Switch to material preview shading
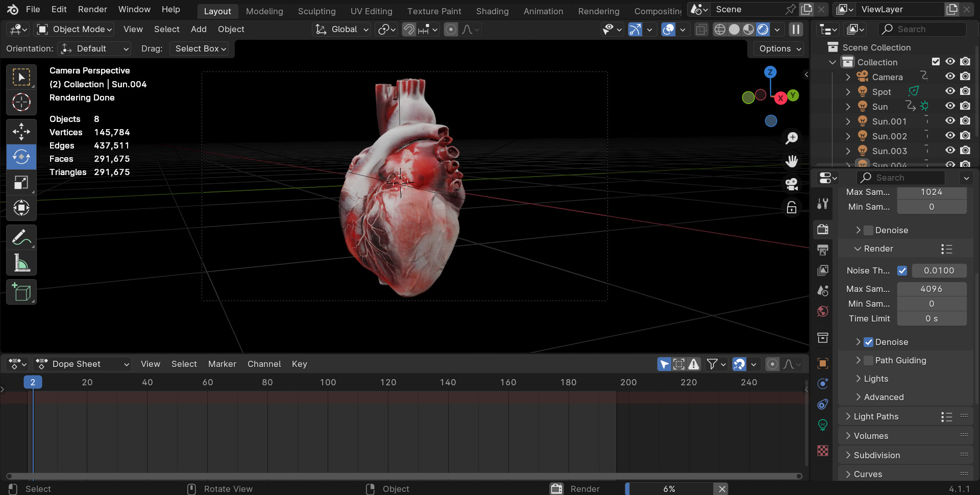This screenshot has width=980, height=495. click(x=748, y=30)
